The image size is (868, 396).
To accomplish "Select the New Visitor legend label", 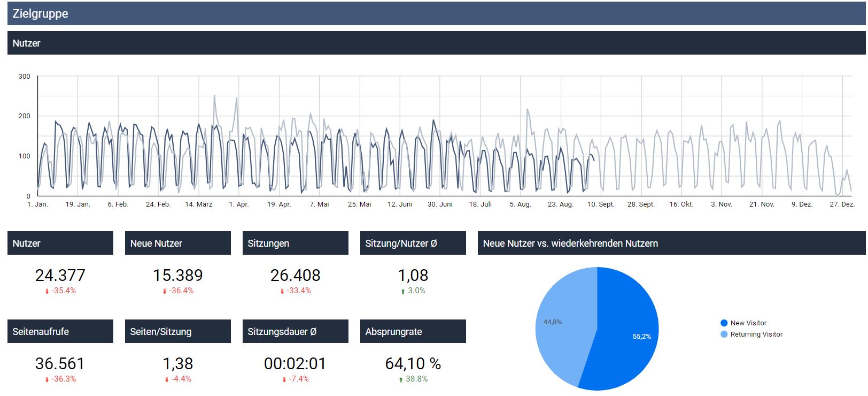I will tap(748, 323).
